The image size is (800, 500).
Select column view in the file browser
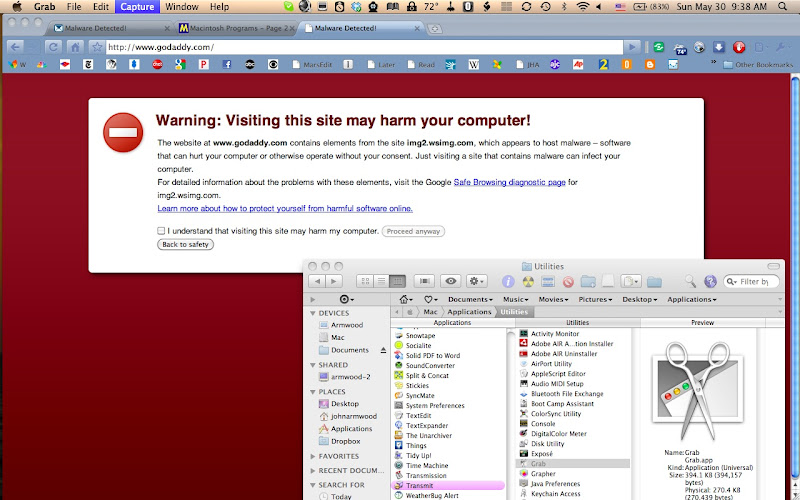click(x=397, y=281)
